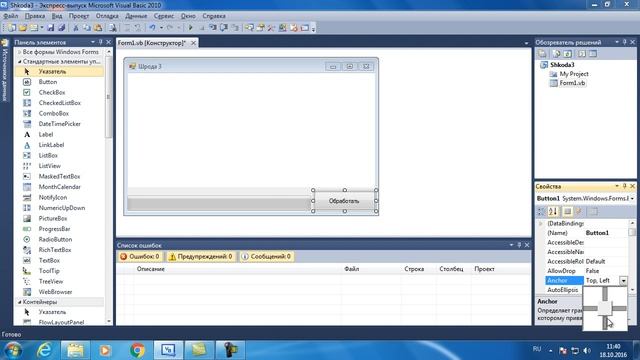Toggle the left anchor bar in the Anchor editor
The height and width of the screenshot is (360, 640).
[591, 308]
